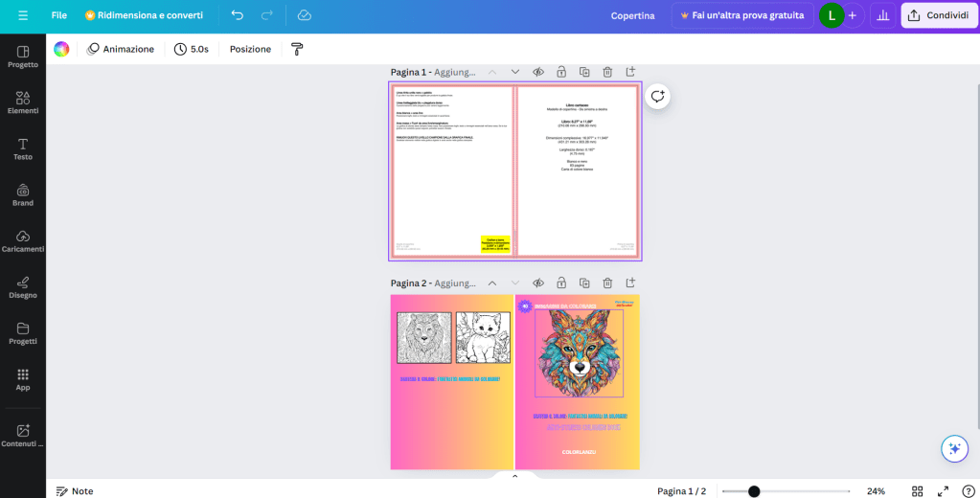Open the Disegno drawing tool
The height and width of the screenshot is (498, 980).
tap(23, 286)
